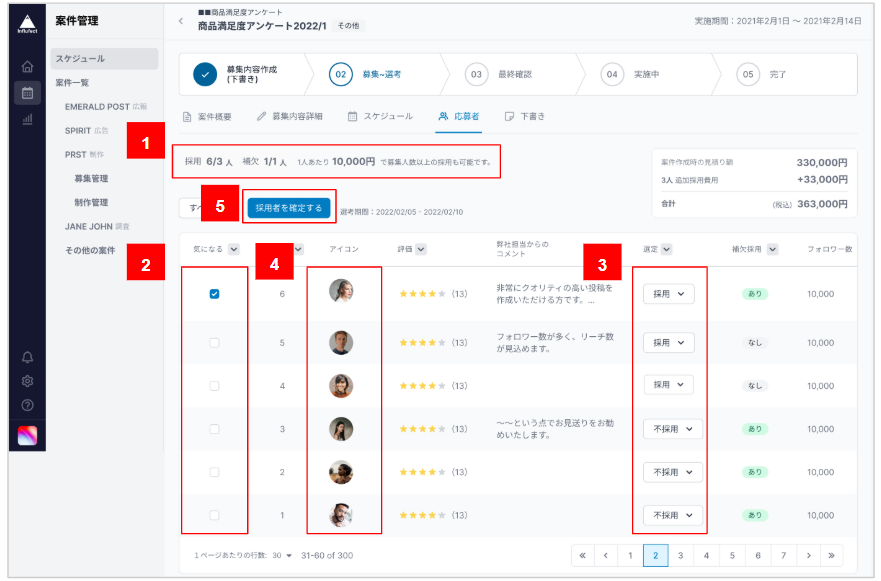Switch to the 応募者 tab

(x=458, y=117)
